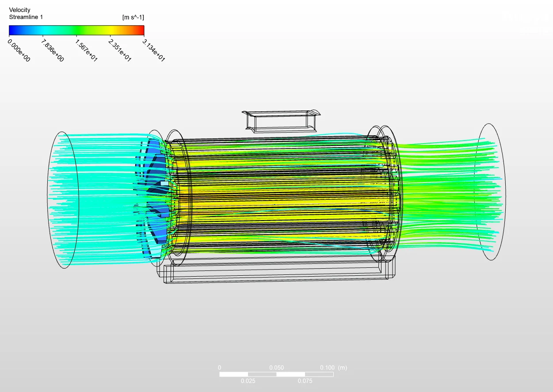
Task: Click the '1.567e+01' legend value
Action: pyautogui.click(x=87, y=50)
